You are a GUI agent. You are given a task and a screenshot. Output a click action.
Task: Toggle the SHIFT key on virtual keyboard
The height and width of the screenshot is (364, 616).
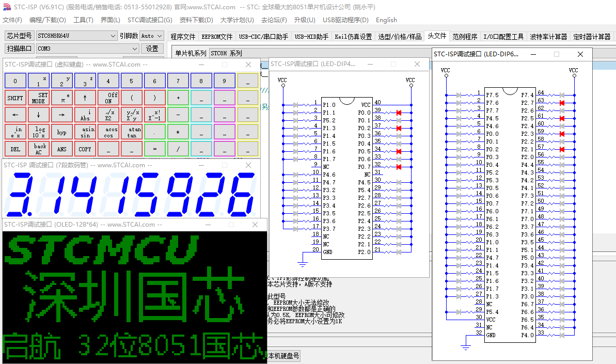coord(15,98)
